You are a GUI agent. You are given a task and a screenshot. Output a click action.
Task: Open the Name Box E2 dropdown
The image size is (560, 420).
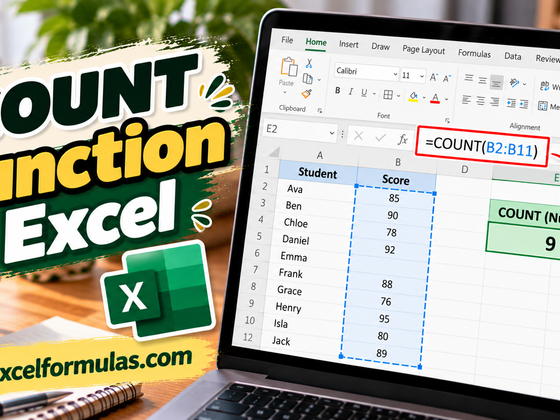332,133
